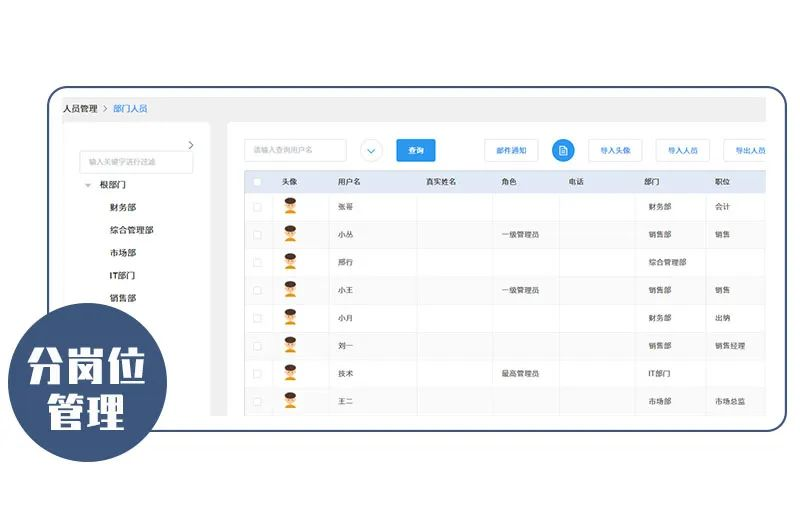This screenshot has width=800, height=516.
Task: Click the blue document icon button
Action: pos(563,150)
